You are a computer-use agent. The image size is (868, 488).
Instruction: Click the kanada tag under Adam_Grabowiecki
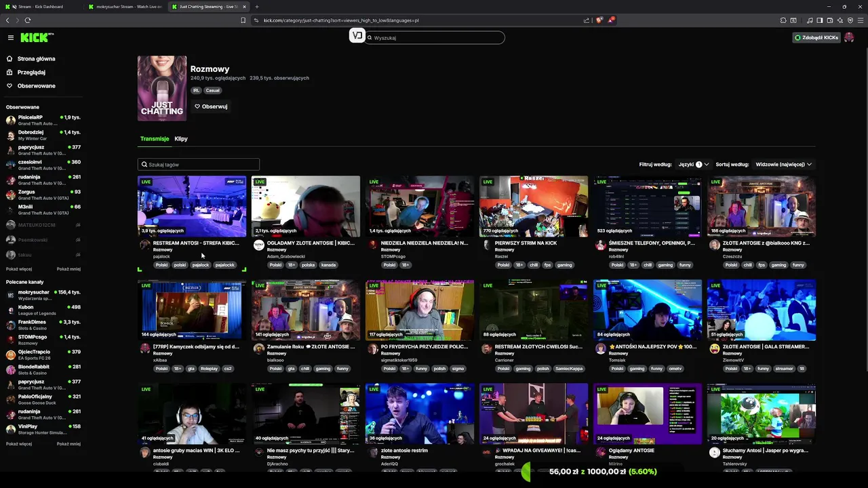pyautogui.click(x=328, y=265)
